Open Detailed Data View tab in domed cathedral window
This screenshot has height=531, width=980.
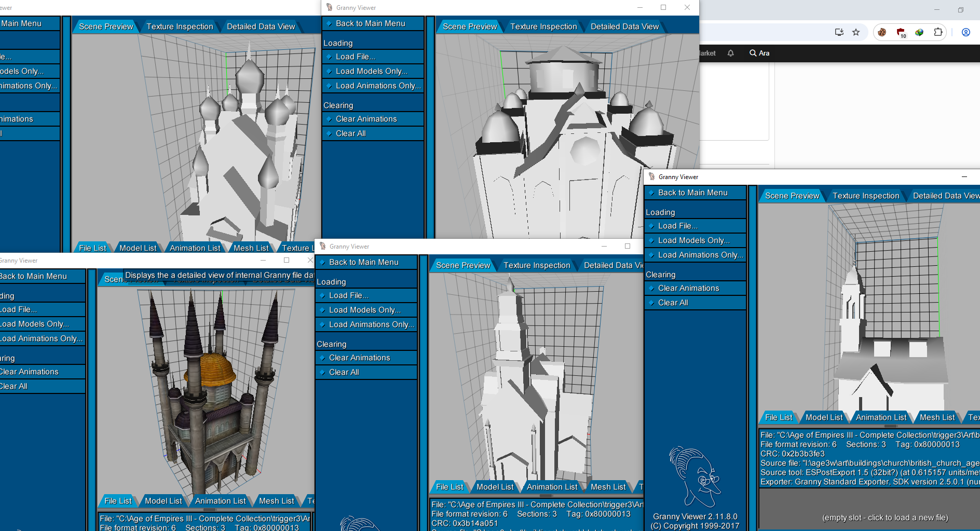click(x=624, y=26)
